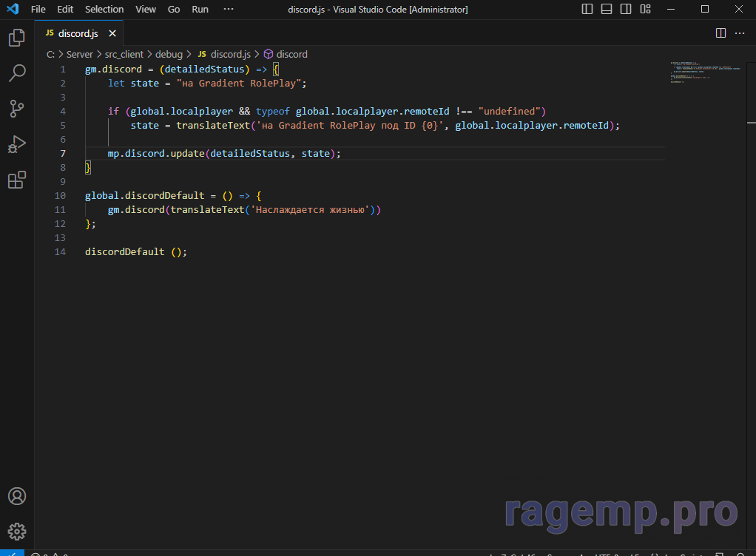This screenshot has height=556, width=756.
Task: Close the VS Code window
Action: coord(739,9)
